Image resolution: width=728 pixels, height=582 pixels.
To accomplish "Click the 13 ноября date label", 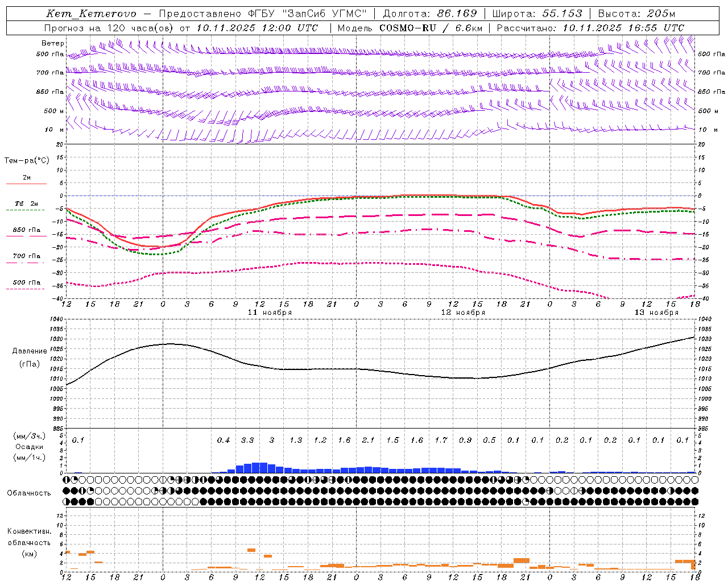I will [x=657, y=313].
